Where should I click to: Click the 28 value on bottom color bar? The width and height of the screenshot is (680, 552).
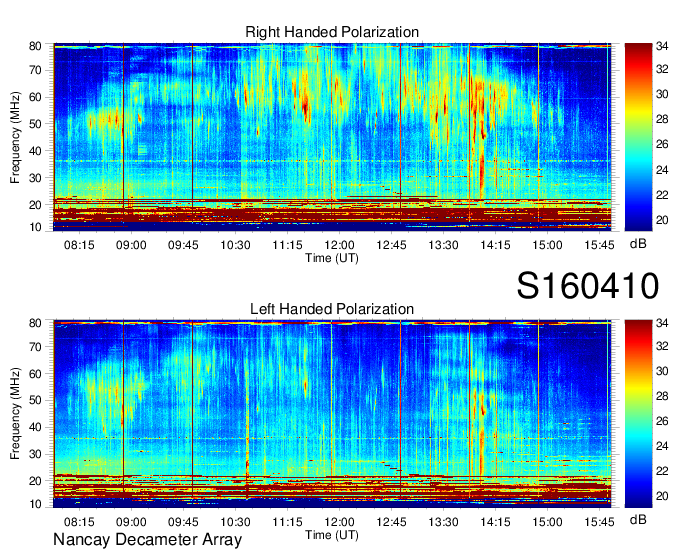(x=662, y=395)
